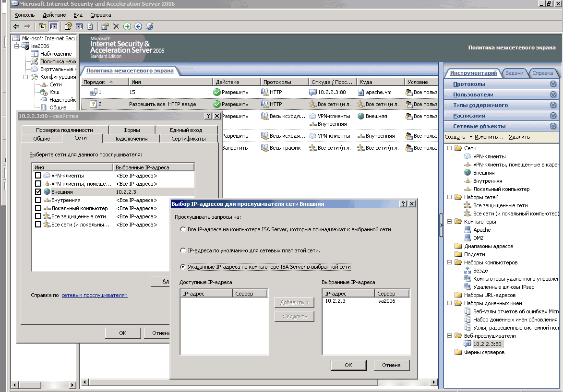The width and height of the screenshot is (563, 392).
Task: Check the Все защищенные сети checkbox
Action: [38, 216]
